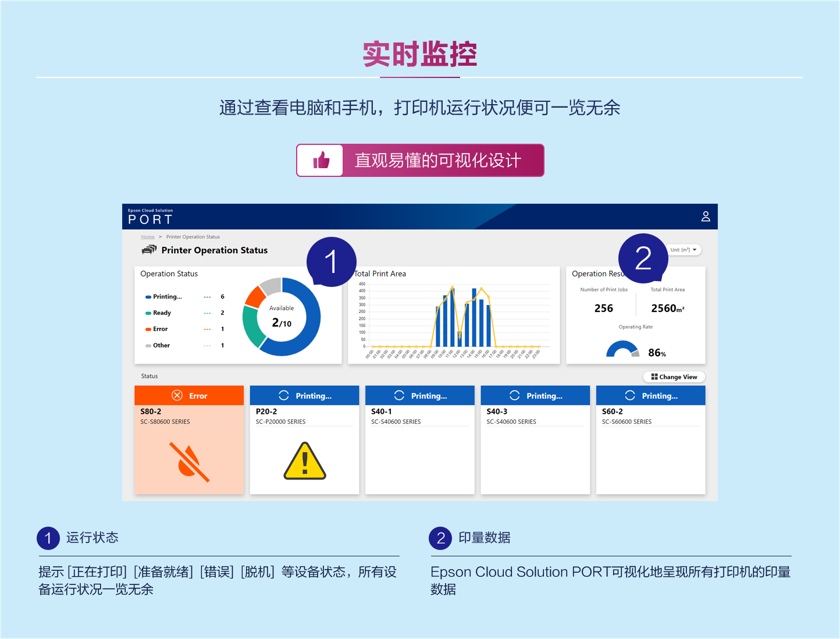Click the 86% operating rate gauge
Screen dimensions: 840x639
(x=622, y=349)
